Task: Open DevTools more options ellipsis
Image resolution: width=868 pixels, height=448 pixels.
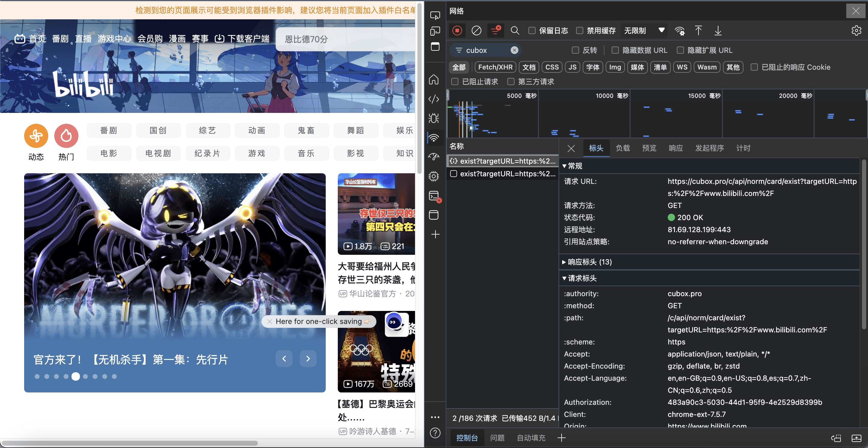Action: (x=435, y=417)
